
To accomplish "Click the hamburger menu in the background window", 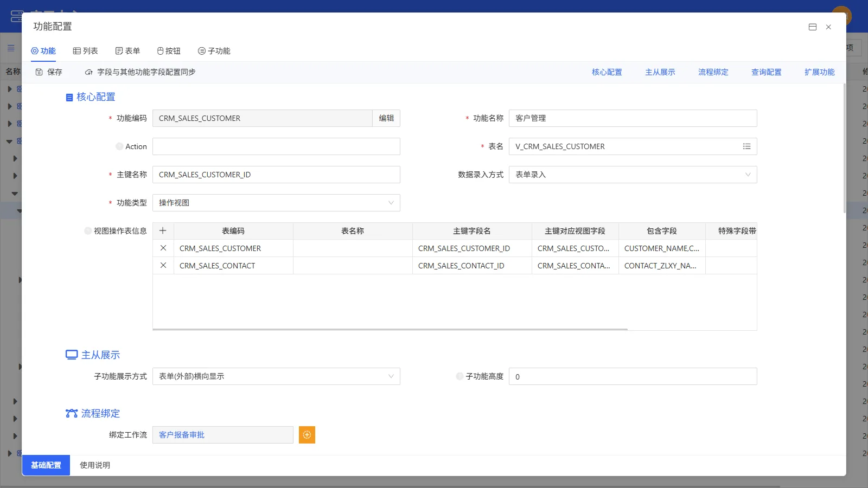I will click(11, 48).
